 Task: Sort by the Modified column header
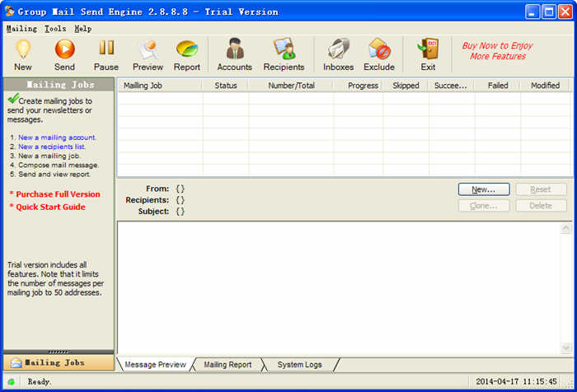point(545,86)
